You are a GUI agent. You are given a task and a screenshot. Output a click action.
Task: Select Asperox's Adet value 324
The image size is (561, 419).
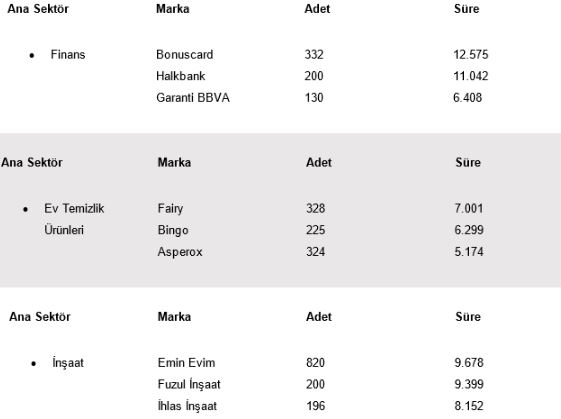click(x=316, y=252)
